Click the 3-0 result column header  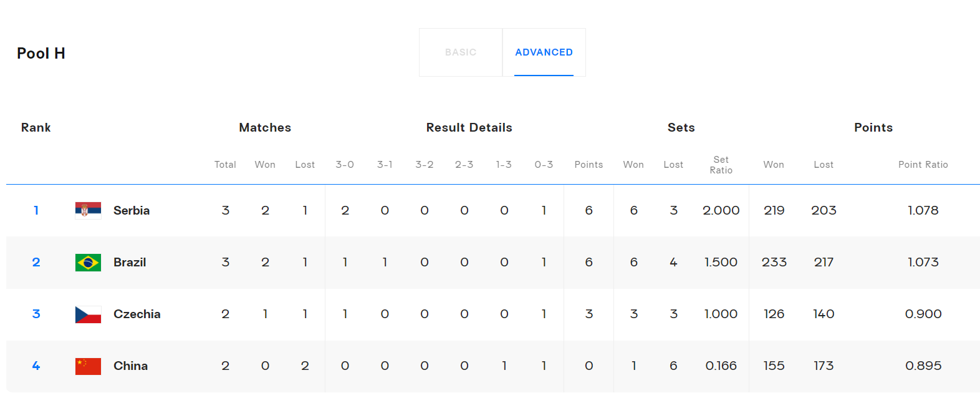click(x=345, y=165)
